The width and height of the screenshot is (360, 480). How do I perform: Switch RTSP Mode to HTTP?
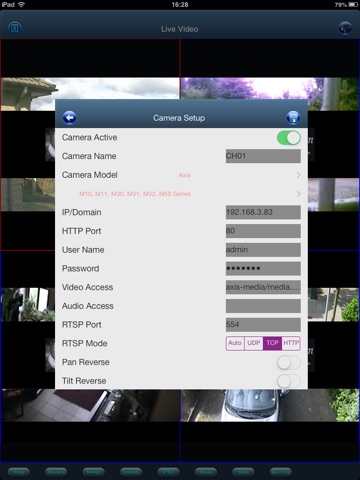coord(291,343)
